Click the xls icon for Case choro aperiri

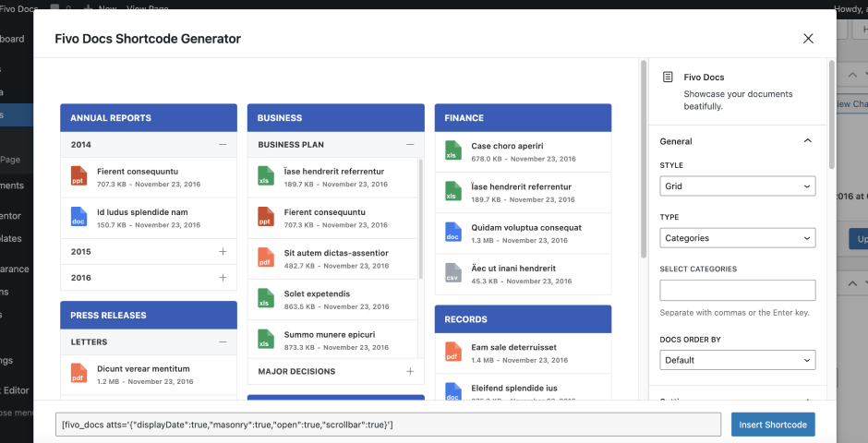[x=453, y=150]
